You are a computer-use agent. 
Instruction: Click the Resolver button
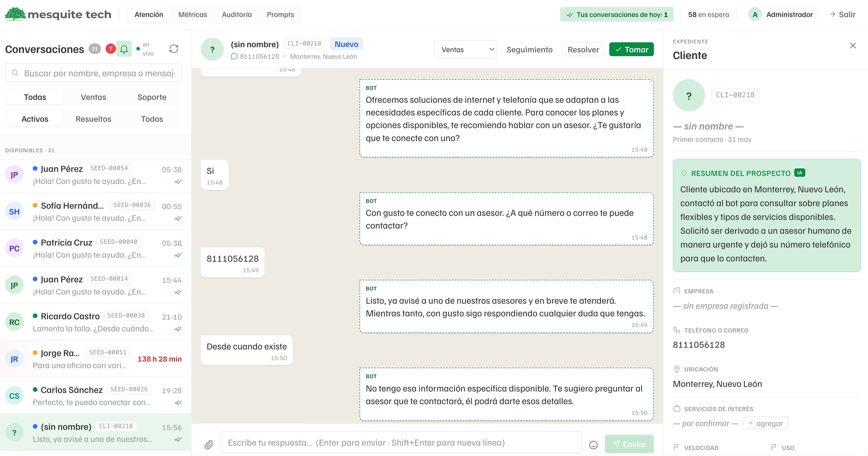coord(583,50)
